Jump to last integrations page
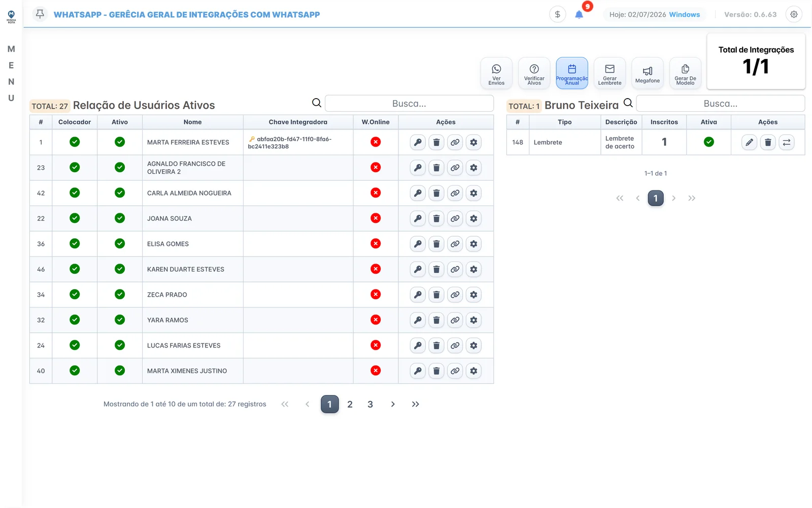The image size is (812, 508). tap(692, 198)
